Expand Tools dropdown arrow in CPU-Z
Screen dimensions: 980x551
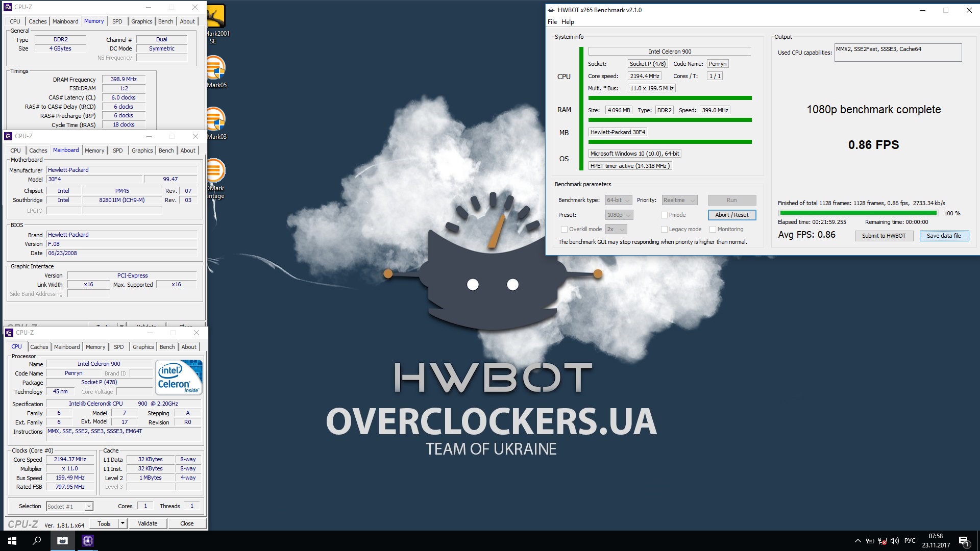[x=122, y=523]
